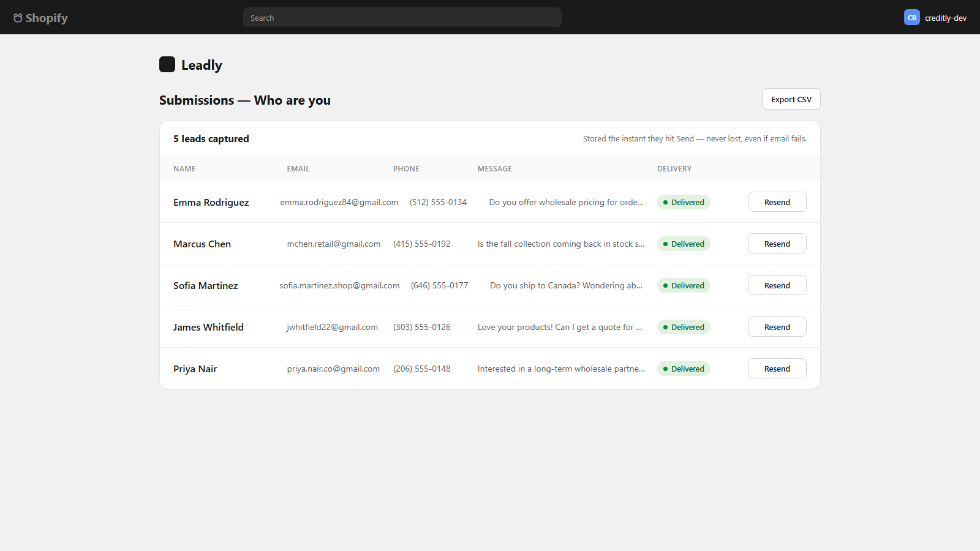
Task: Click phone number (646) 555-0177
Action: click(x=439, y=286)
